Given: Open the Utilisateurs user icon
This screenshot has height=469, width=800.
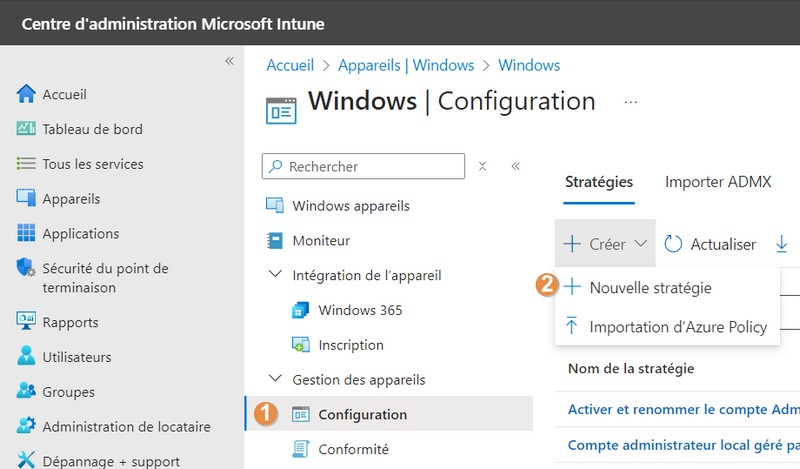Looking at the screenshot, I should 27,357.
